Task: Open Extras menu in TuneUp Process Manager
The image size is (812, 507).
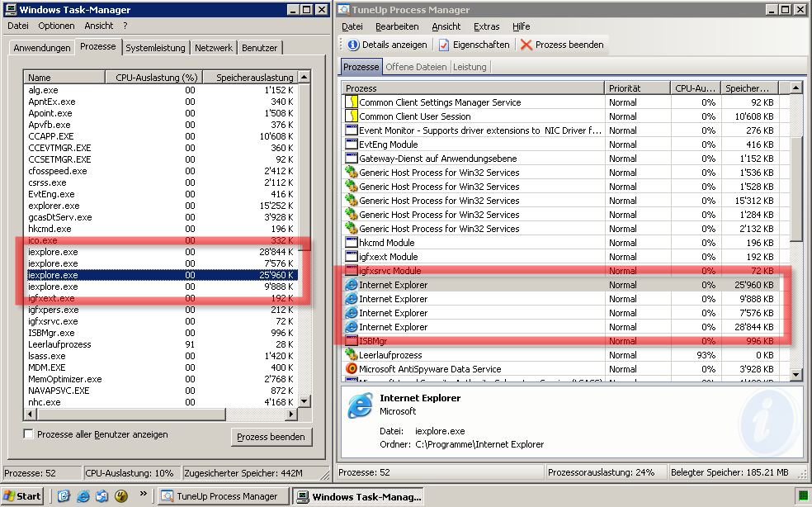Action: click(486, 26)
